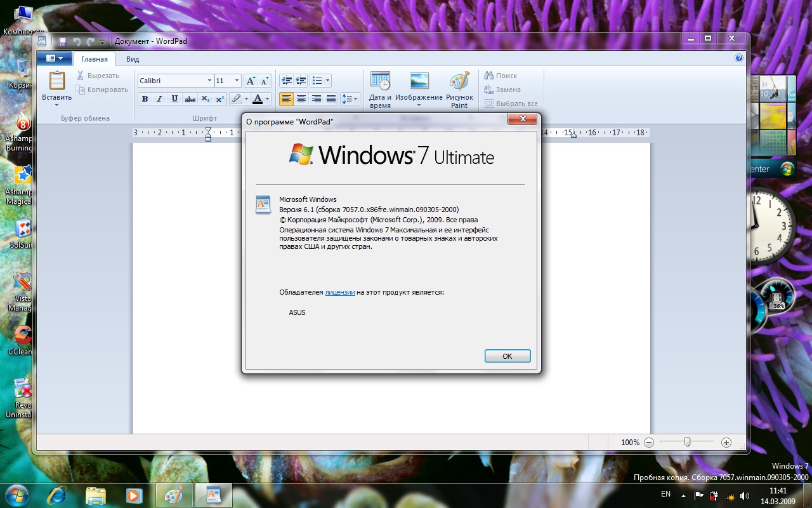Click the Копировать copy icon

(x=80, y=90)
